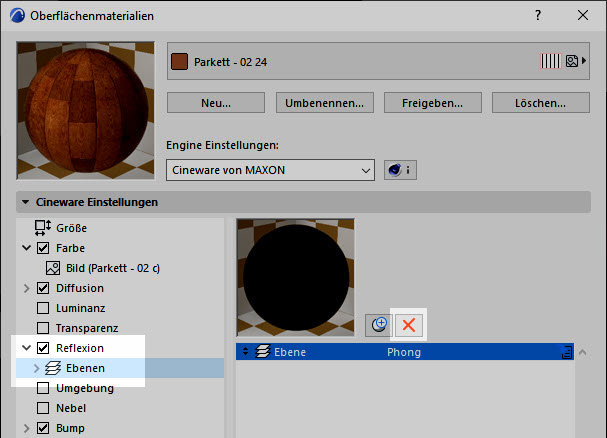
Task: Click the Cineware info button
Action: (x=400, y=170)
